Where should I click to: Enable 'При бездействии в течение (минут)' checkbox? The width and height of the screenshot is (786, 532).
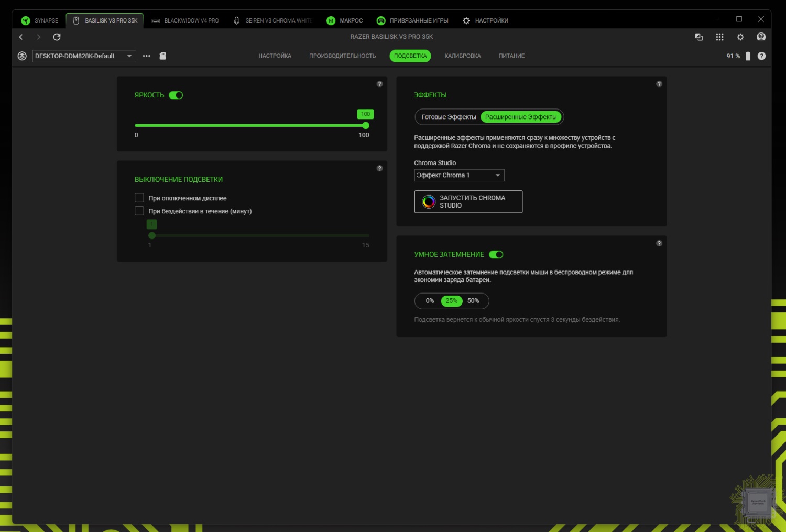click(139, 211)
